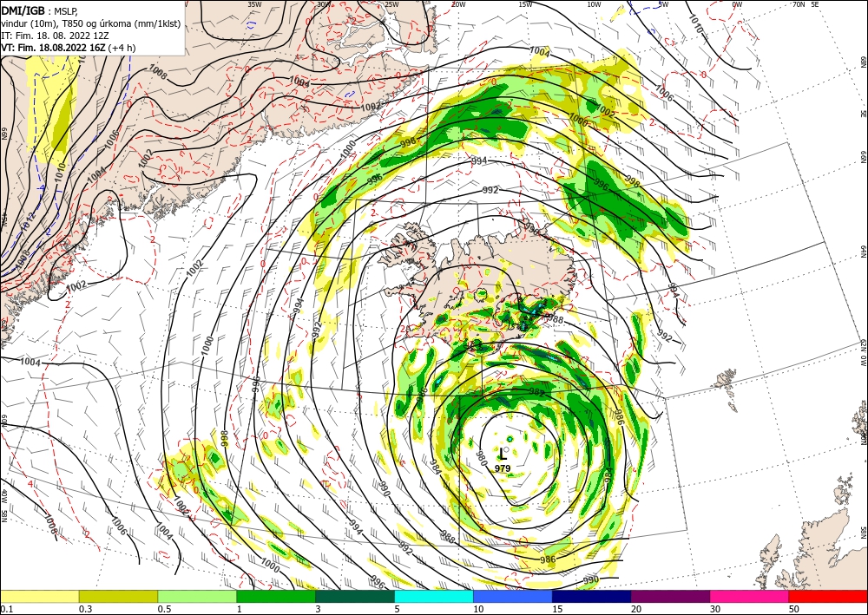Click the "15W" longitude label
This screenshot has height=615, width=868.
coord(525,4)
